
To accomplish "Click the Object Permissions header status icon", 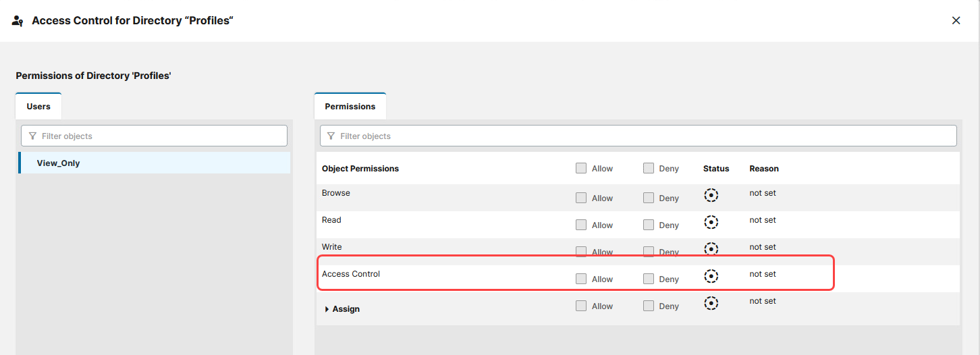I will pyautogui.click(x=715, y=169).
